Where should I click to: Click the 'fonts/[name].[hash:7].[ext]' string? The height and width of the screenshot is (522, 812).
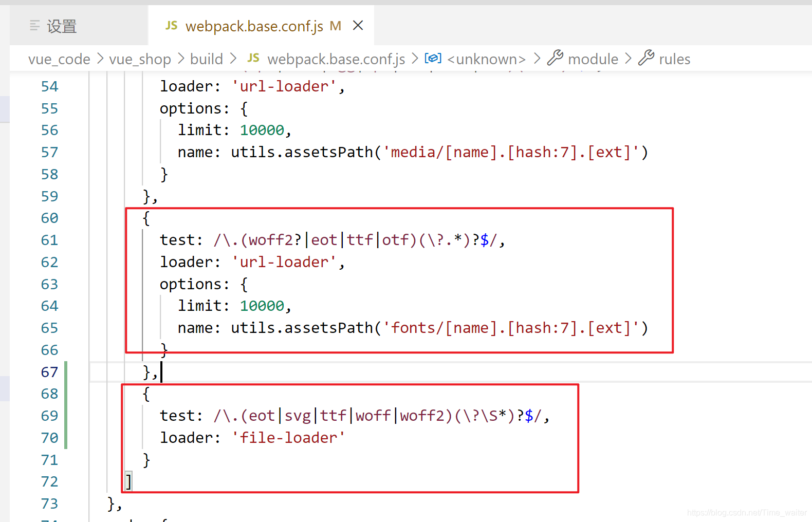(x=511, y=328)
